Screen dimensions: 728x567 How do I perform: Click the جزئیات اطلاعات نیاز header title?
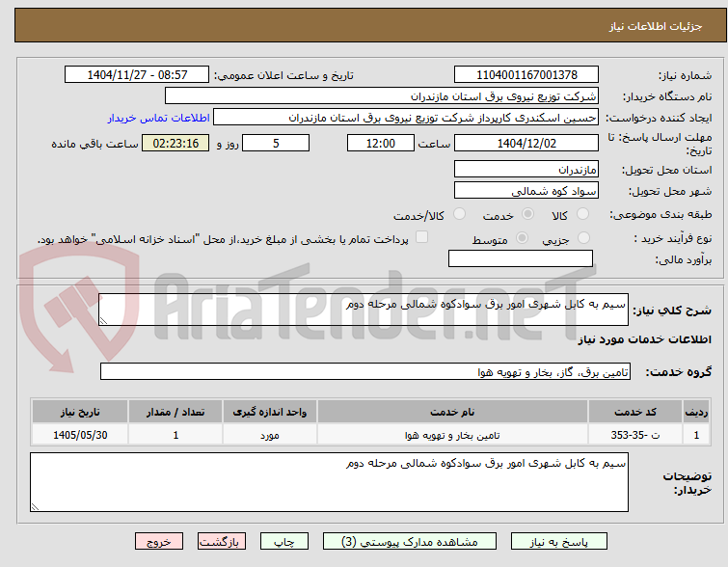(x=656, y=26)
